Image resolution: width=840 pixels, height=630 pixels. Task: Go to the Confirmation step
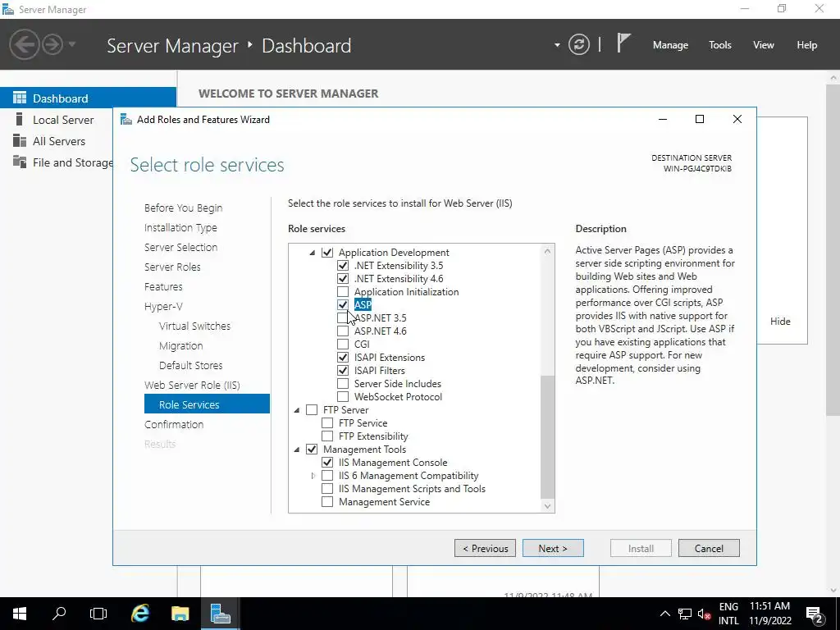point(174,424)
